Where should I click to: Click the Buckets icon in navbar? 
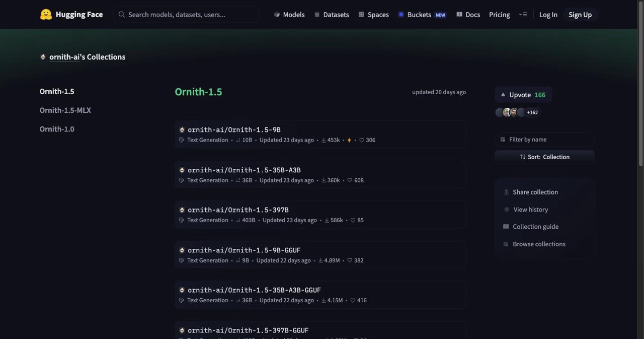(x=401, y=15)
